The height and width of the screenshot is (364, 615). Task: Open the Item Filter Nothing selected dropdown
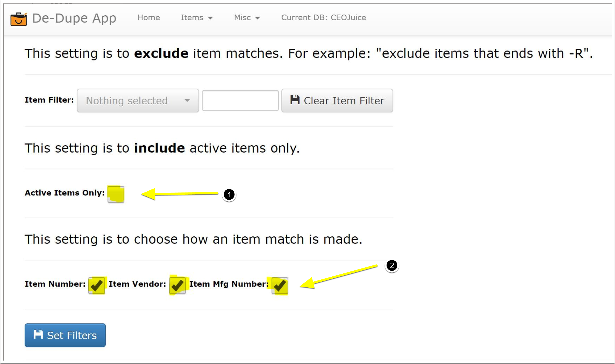(138, 101)
